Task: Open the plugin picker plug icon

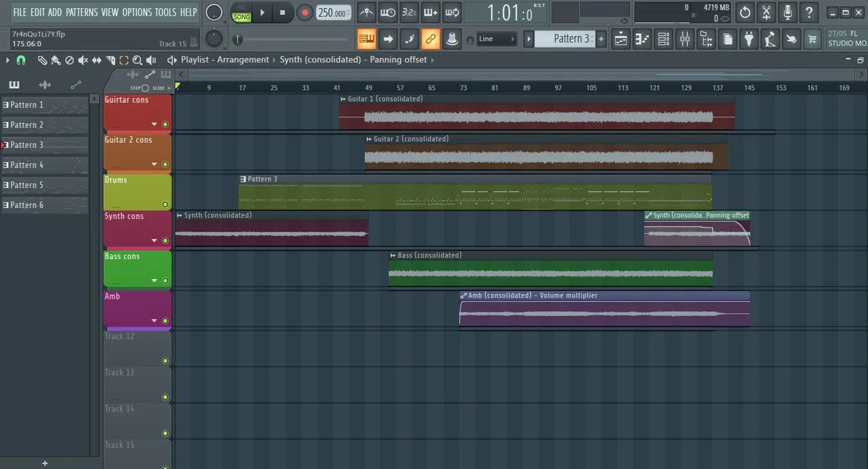Action: click(x=749, y=39)
